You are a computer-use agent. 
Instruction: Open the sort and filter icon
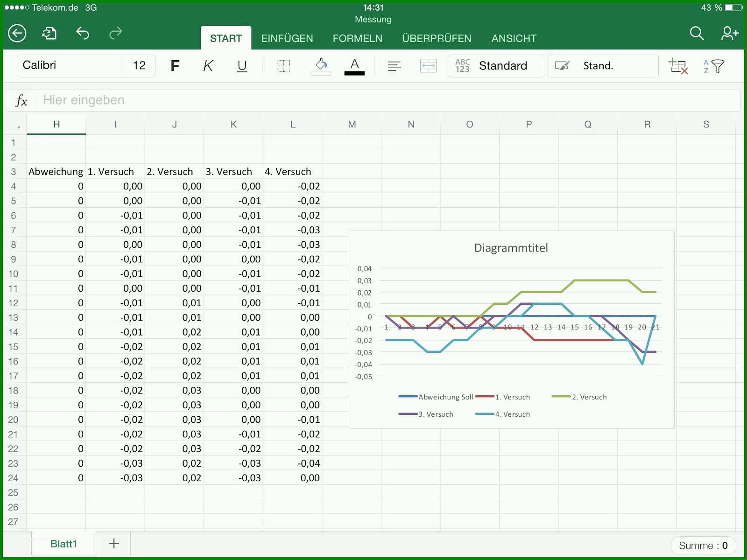click(713, 66)
